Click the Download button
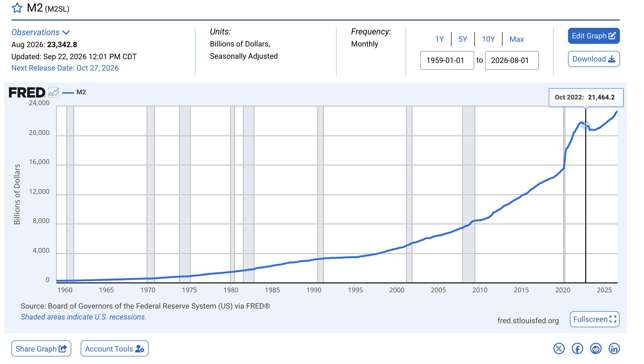Screen dimensions: 644x364 [x=594, y=59]
